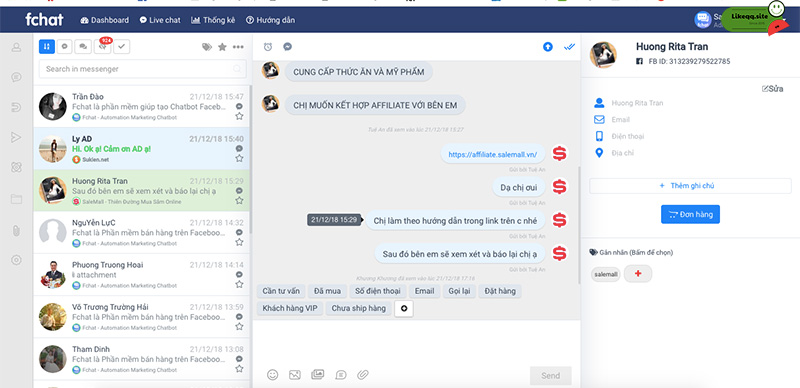Star the Trần Đào conversation
Viewport: 800px width, 388px height.
point(239,116)
